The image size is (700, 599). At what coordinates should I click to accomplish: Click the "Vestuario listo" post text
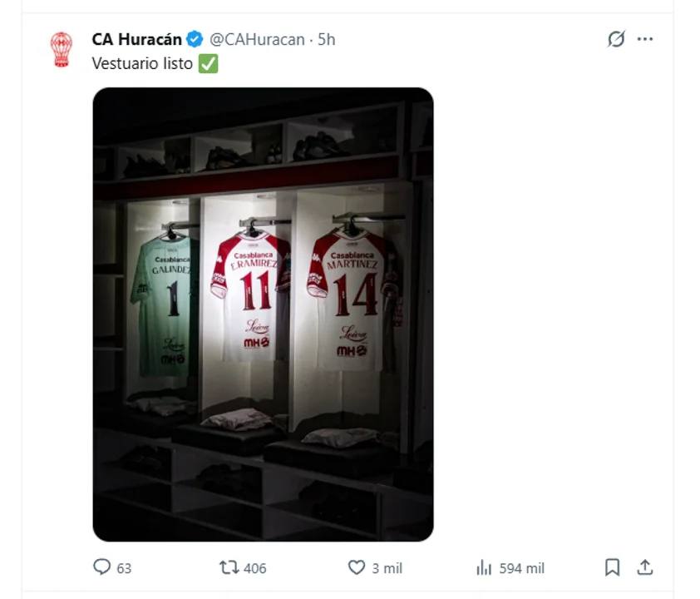tap(142, 63)
